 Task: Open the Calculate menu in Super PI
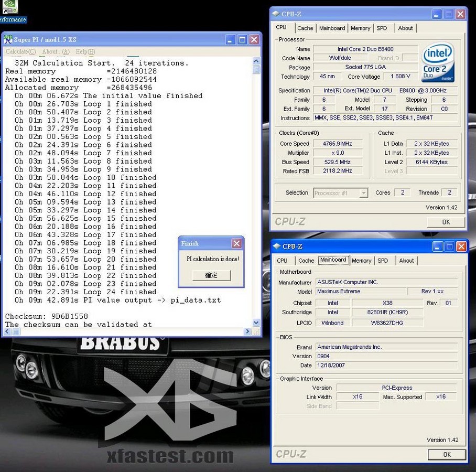tap(20, 51)
